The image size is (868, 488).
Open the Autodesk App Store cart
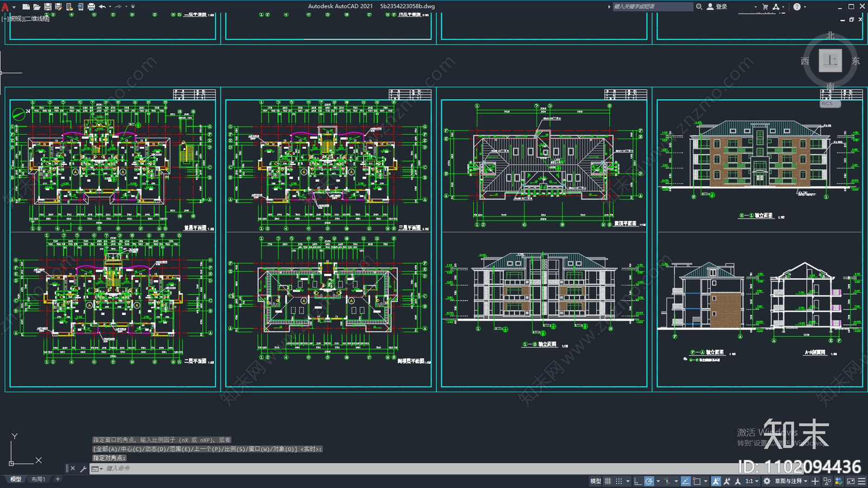pyautogui.click(x=765, y=7)
